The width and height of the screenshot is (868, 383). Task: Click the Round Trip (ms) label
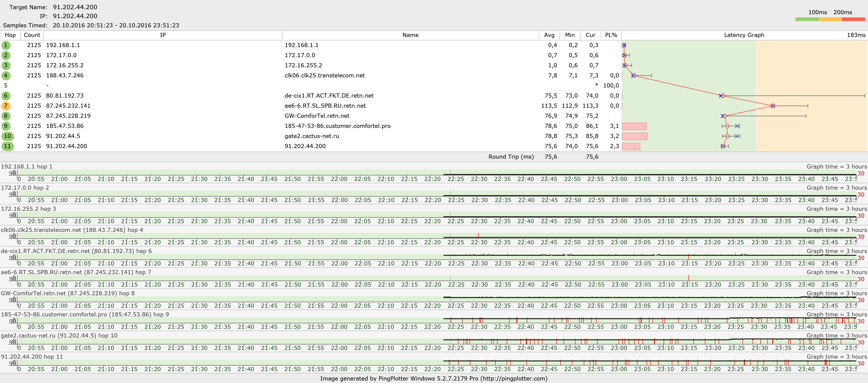[x=511, y=157]
